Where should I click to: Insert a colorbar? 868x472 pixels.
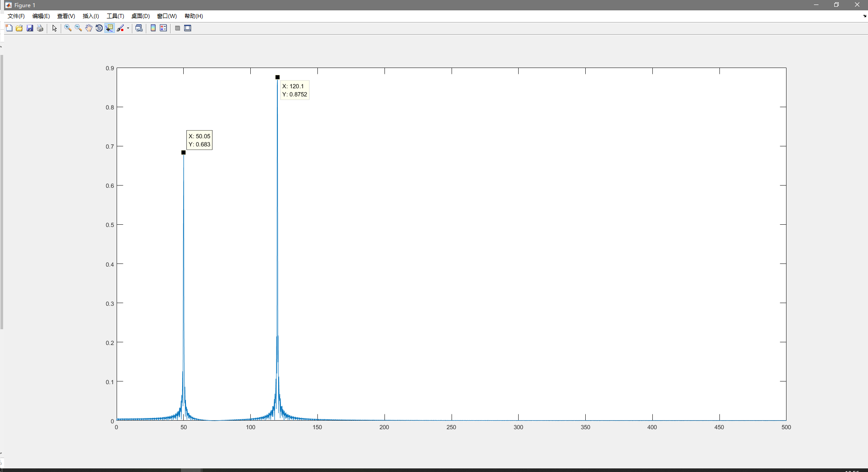[153, 28]
